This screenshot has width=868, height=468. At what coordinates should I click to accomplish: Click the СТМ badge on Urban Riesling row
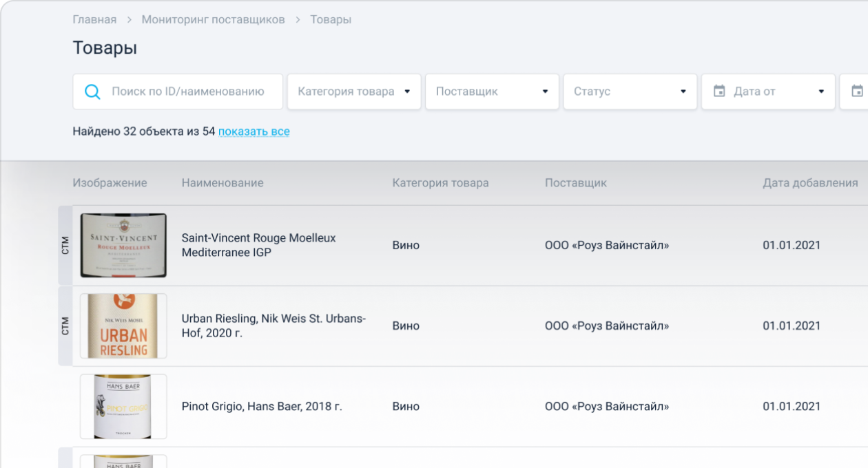point(65,326)
